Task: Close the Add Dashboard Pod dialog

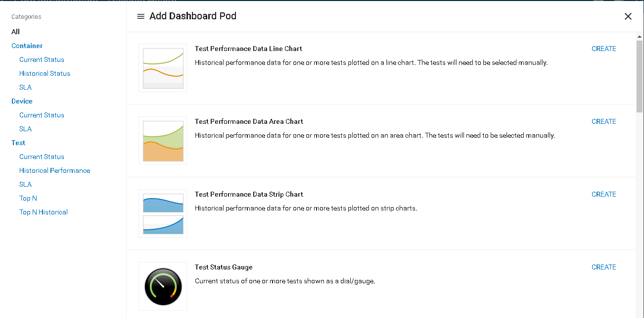Action: click(x=628, y=16)
